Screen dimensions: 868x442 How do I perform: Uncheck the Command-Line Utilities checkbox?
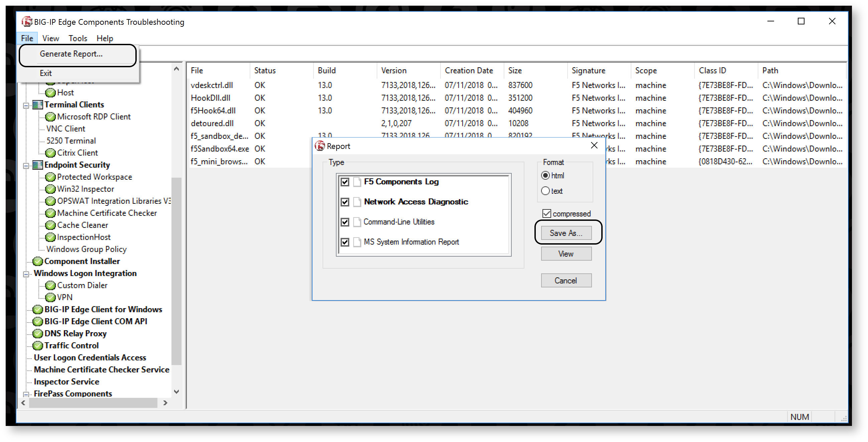click(345, 222)
